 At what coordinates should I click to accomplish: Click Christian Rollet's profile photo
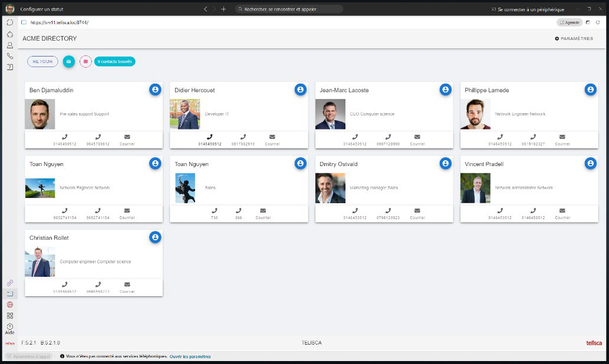[x=39, y=262]
